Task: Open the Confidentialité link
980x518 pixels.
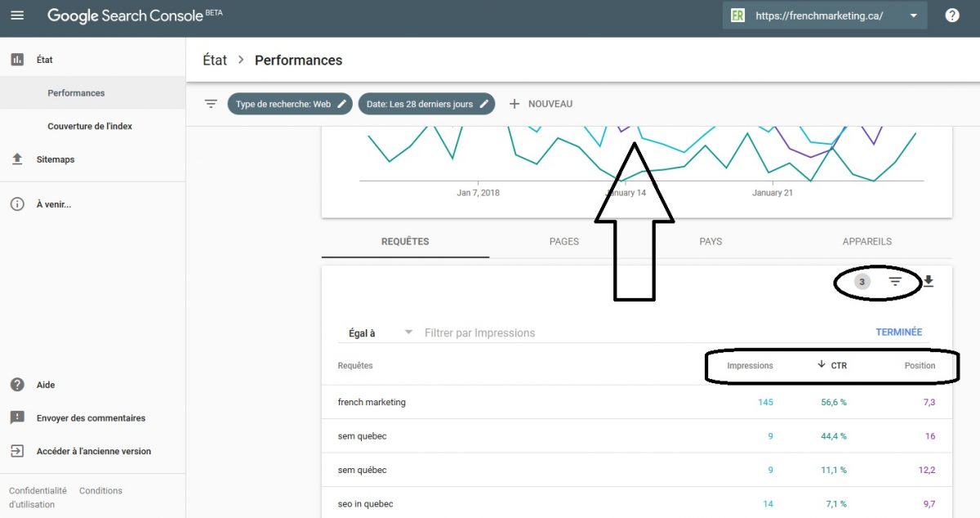Action: (x=38, y=491)
